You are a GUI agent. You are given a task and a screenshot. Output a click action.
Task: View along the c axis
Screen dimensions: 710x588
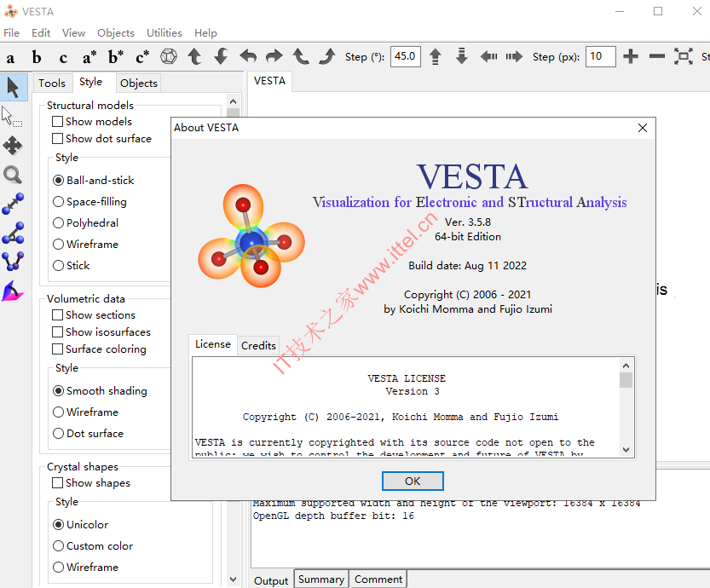[x=63, y=57]
